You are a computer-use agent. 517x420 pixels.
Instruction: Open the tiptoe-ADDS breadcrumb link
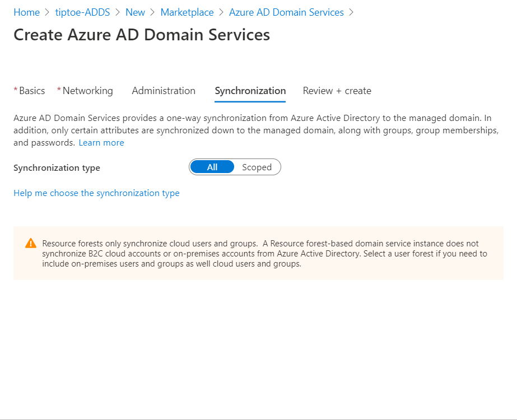(82, 12)
